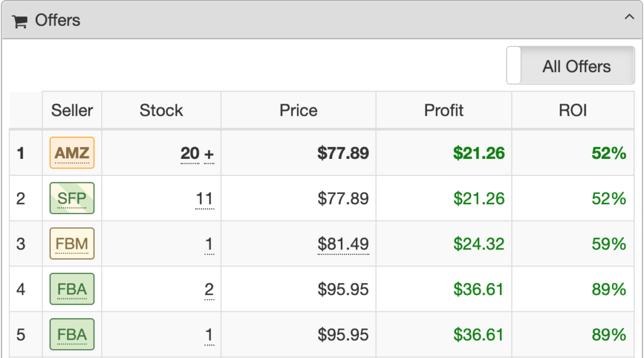This screenshot has height=358, width=644.
Task: Click the FBA badge in row 5
Action: [x=72, y=334]
